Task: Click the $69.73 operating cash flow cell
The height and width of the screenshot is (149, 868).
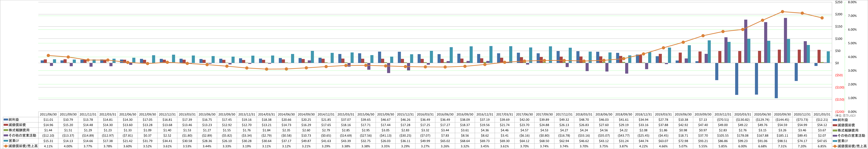Action: (x=485, y=141)
